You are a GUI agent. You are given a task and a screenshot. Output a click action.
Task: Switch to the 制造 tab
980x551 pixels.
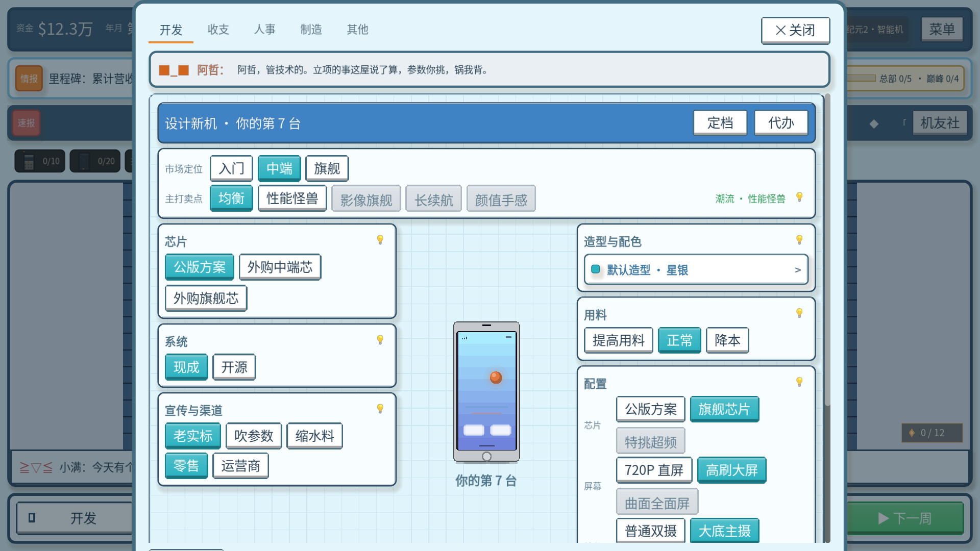[x=311, y=30]
